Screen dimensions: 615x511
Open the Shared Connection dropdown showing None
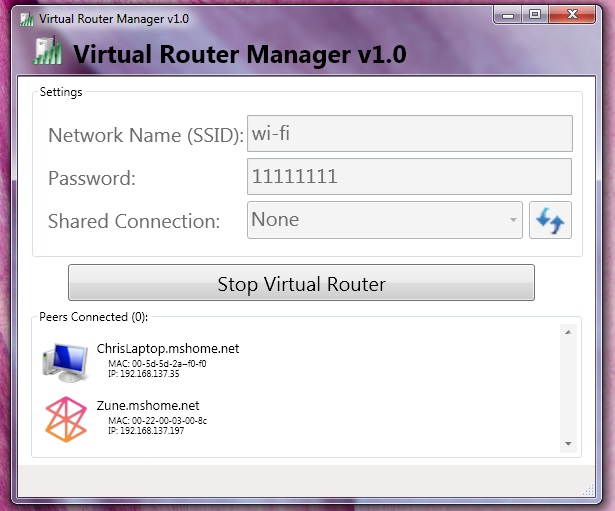point(385,220)
